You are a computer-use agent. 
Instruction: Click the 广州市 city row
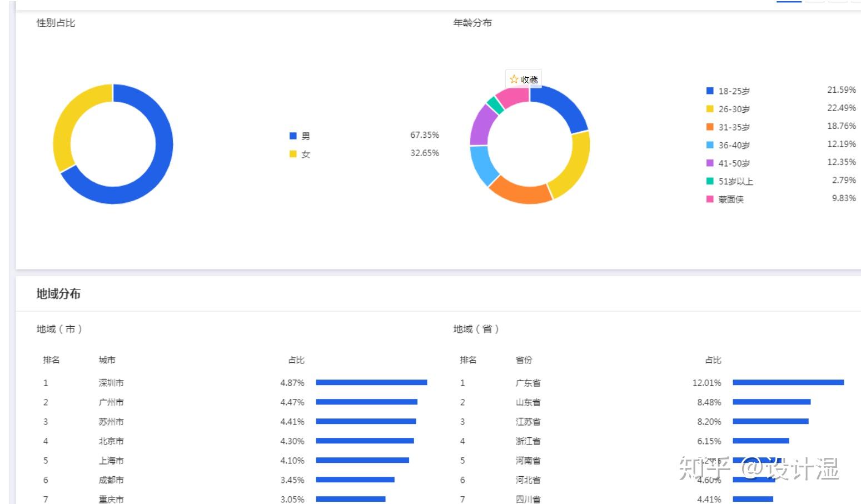pos(235,402)
